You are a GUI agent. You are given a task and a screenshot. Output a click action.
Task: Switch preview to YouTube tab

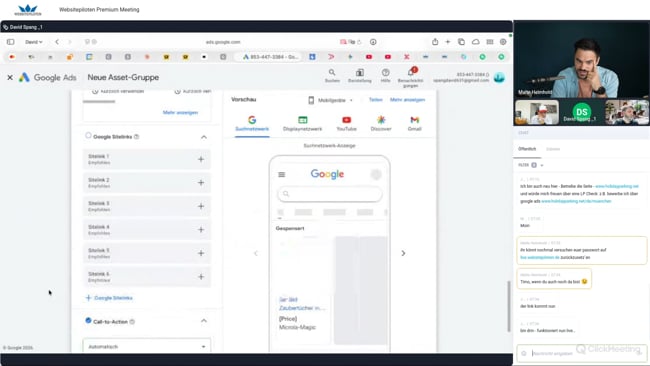(x=347, y=124)
